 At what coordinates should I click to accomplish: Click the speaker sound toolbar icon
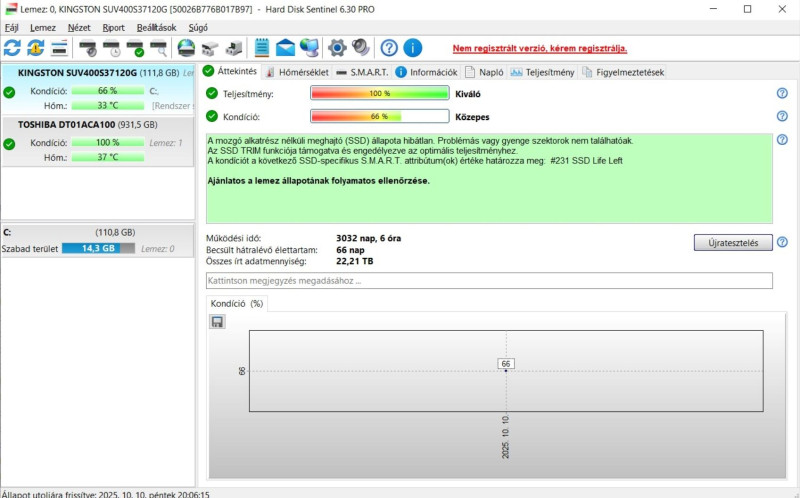(361, 48)
